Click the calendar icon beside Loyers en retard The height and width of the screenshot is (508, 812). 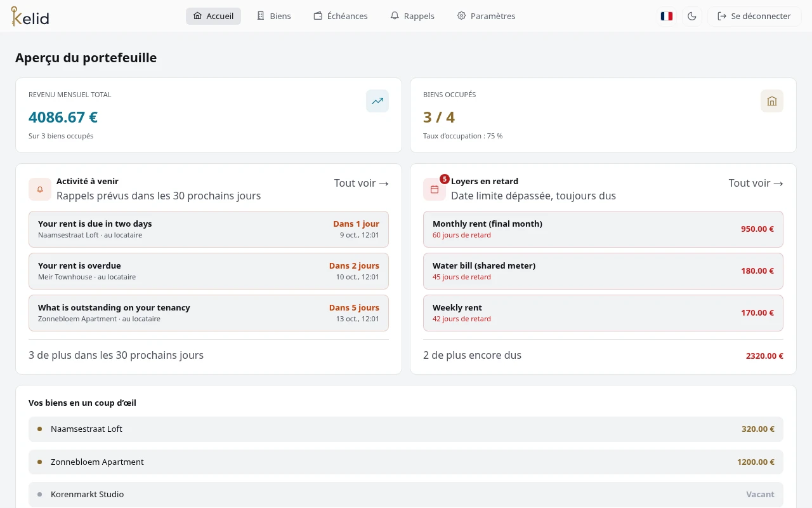(435, 189)
